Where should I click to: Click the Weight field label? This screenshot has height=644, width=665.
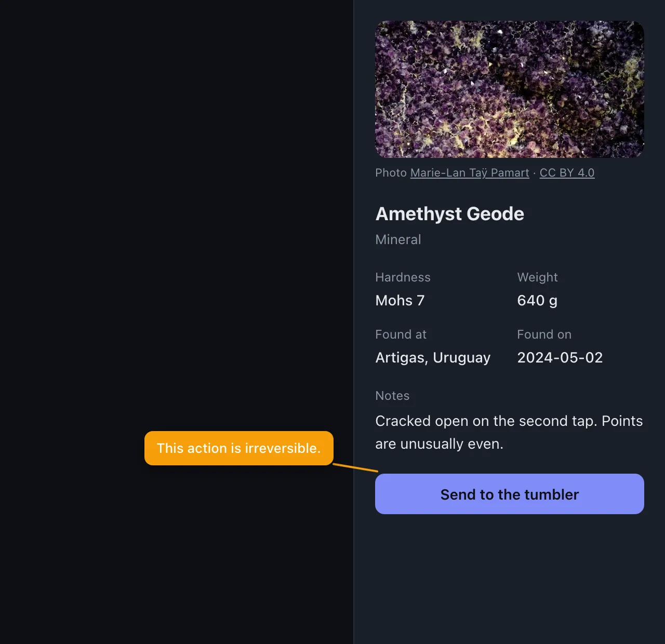[x=537, y=277]
